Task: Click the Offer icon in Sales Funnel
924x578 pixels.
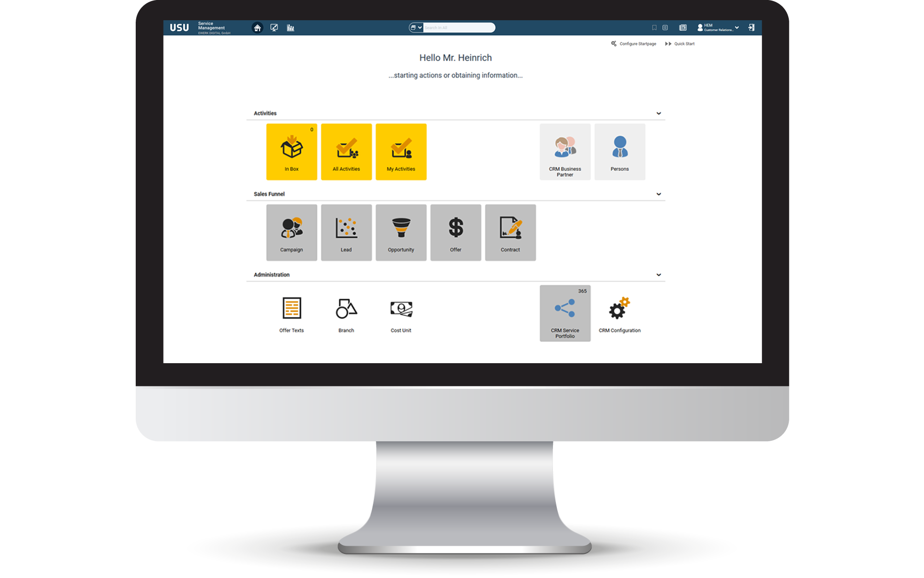Action: tap(456, 232)
